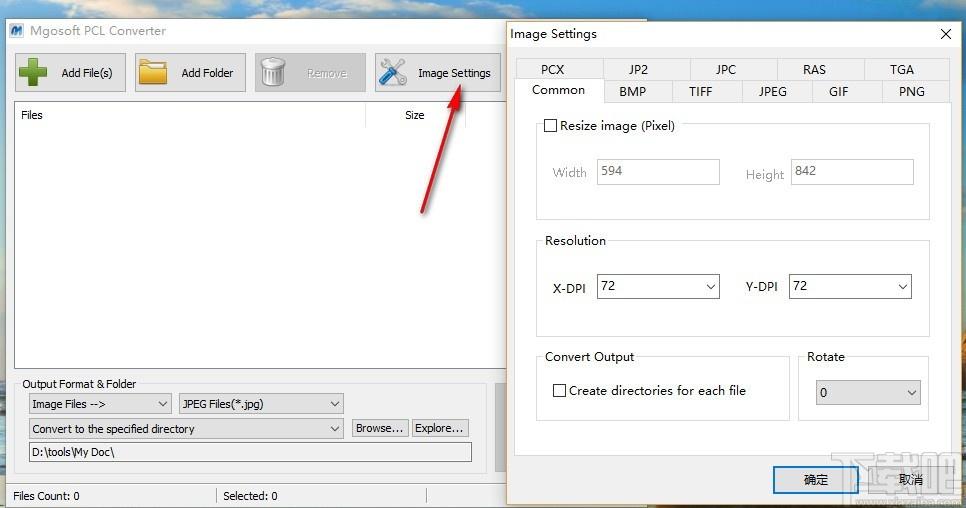Click the Add Folder button label
This screenshot has height=508, width=966.
207,73
